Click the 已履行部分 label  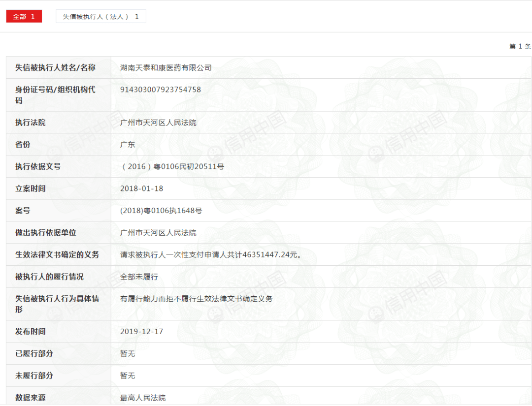point(34,353)
